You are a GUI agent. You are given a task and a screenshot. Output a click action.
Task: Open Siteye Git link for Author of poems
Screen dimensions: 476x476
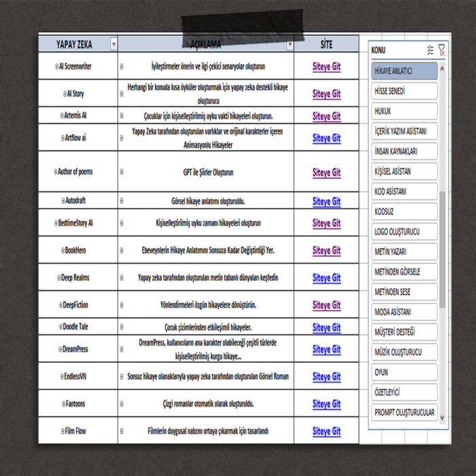click(x=326, y=173)
